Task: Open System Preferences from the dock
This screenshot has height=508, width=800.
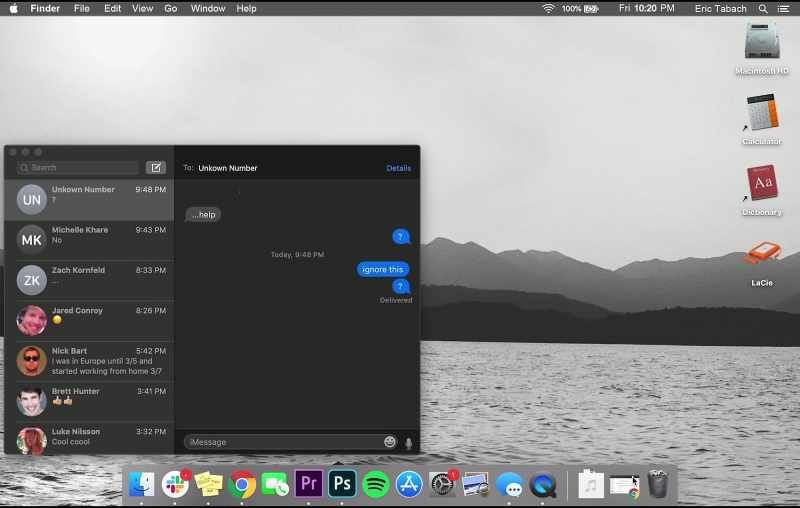Action: [x=442, y=484]
